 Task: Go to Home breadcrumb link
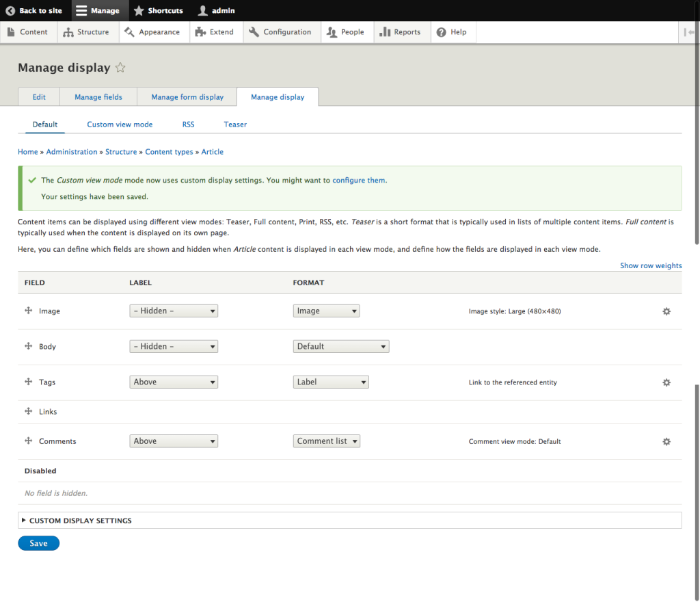(27, 152)
